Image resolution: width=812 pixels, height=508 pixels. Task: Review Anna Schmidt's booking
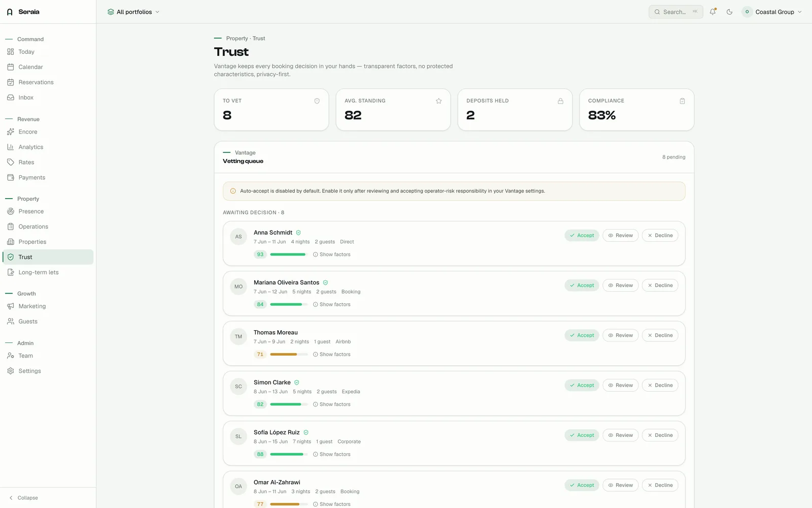pos(621,236)
